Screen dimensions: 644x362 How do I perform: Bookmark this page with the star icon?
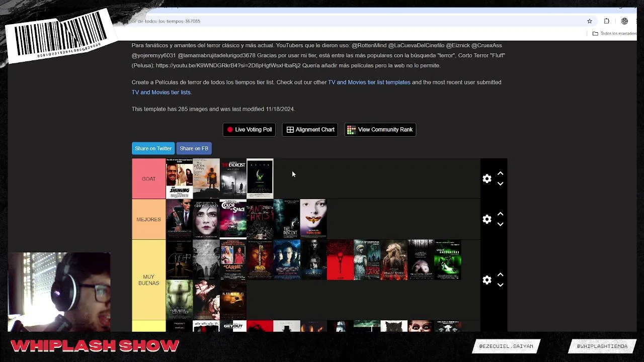[590, 21]
